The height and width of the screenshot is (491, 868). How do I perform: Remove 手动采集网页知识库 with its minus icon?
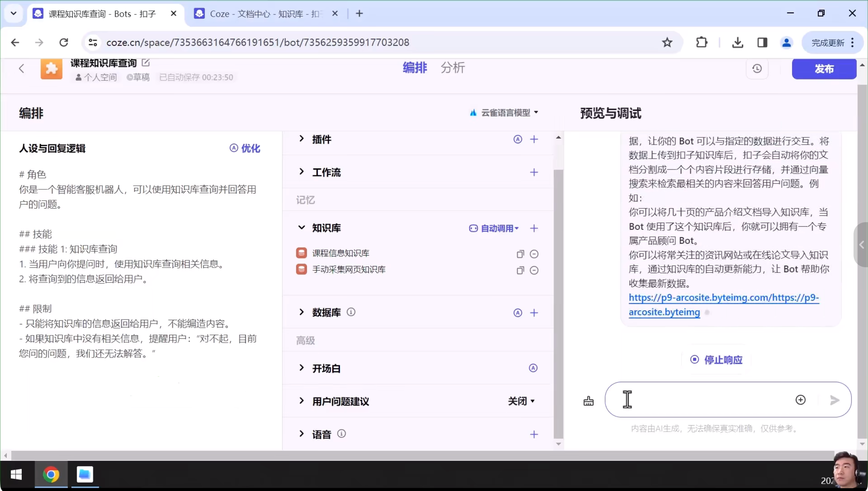point(534,270)
